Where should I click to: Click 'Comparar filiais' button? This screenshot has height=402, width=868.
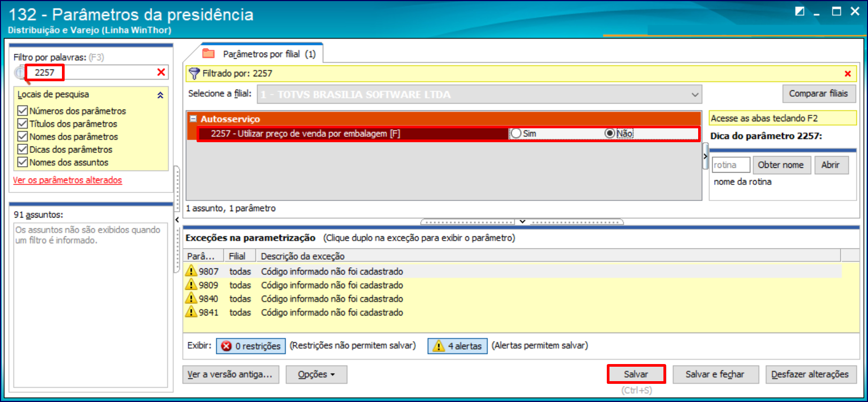click(x=818, y=94)
